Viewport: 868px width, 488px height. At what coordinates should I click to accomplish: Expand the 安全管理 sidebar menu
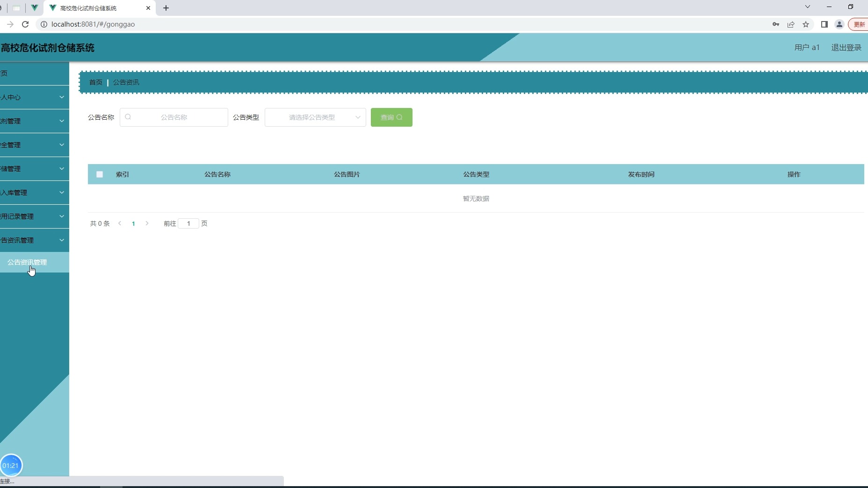pos(35,145)
